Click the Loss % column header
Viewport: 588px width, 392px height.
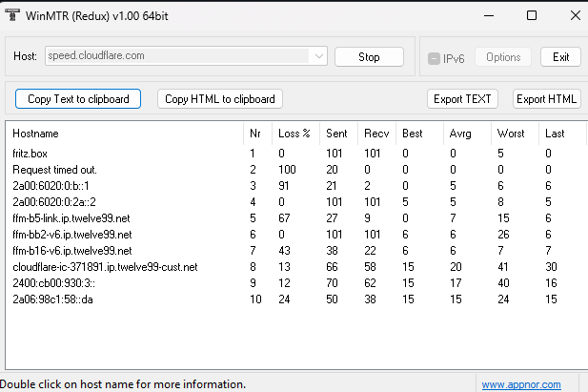(295, 134)
